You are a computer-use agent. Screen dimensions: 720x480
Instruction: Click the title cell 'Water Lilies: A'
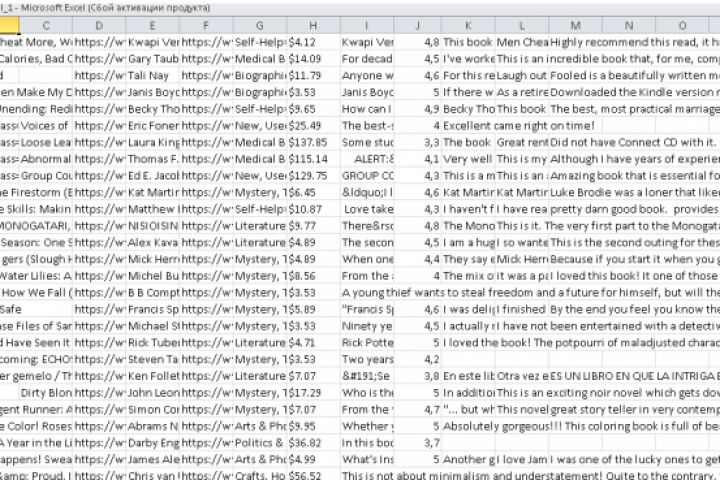pos(36,276)
